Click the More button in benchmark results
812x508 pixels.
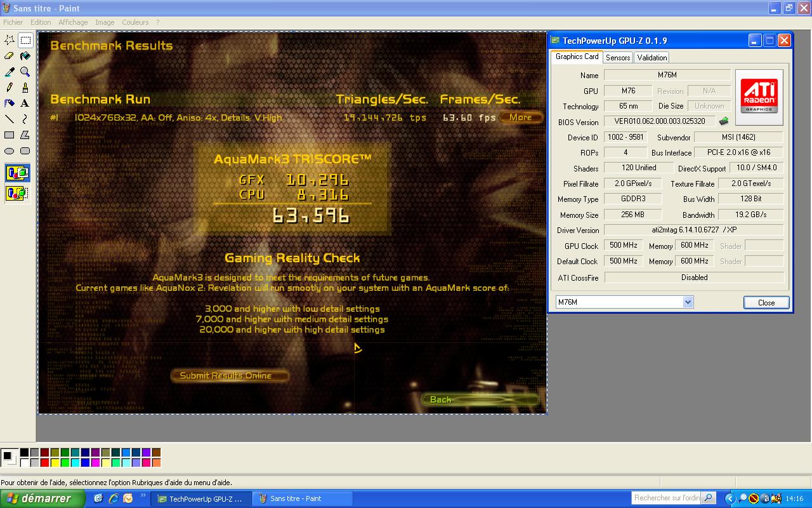pyautogui.click(x=521, y=117)
